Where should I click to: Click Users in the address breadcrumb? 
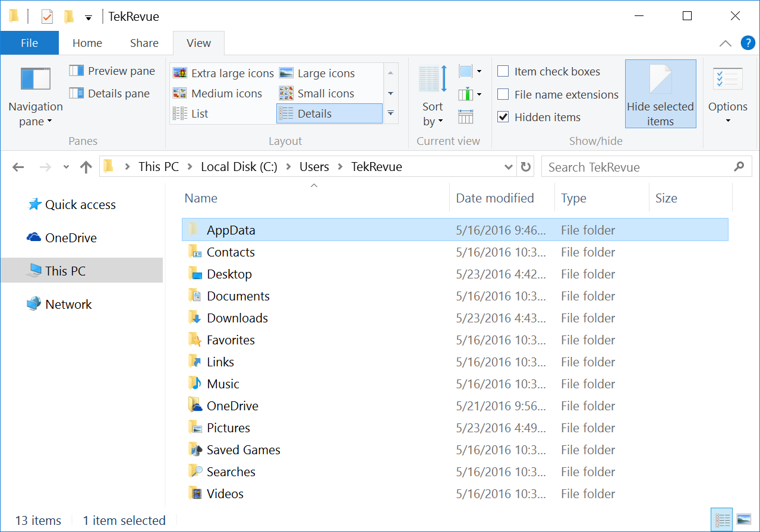(x=314, y=167)
